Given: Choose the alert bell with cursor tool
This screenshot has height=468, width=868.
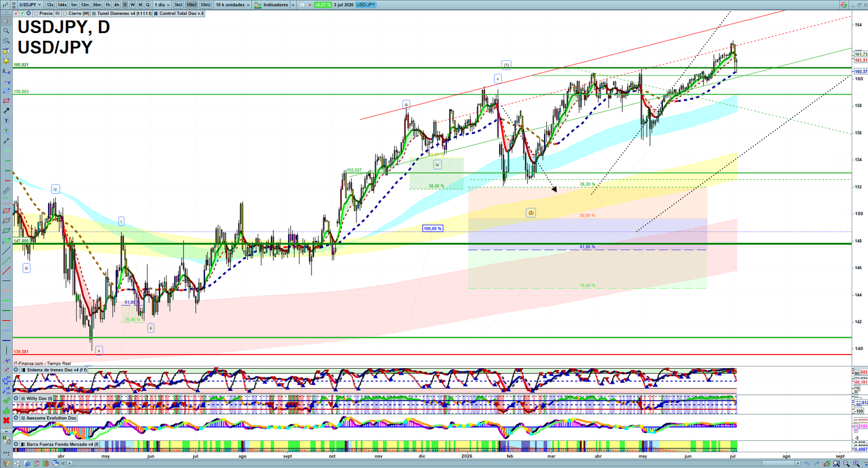Looking at the screenshot, I should click(x=6, y=51).
